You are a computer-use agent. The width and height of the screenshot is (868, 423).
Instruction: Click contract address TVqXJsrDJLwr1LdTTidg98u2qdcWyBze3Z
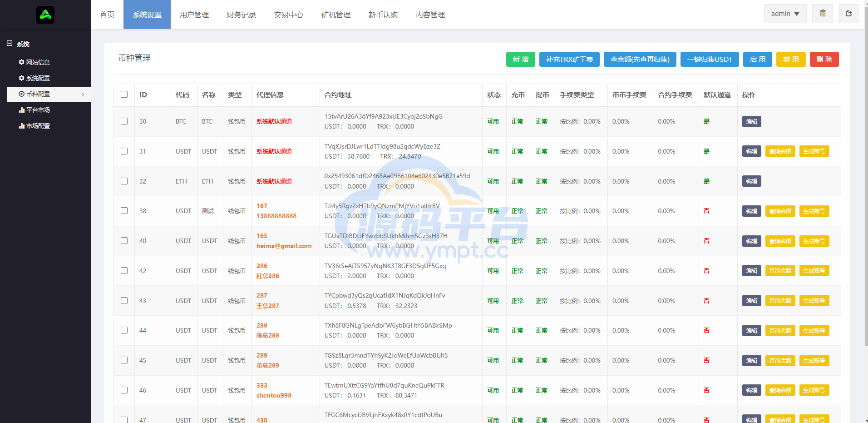382,146
